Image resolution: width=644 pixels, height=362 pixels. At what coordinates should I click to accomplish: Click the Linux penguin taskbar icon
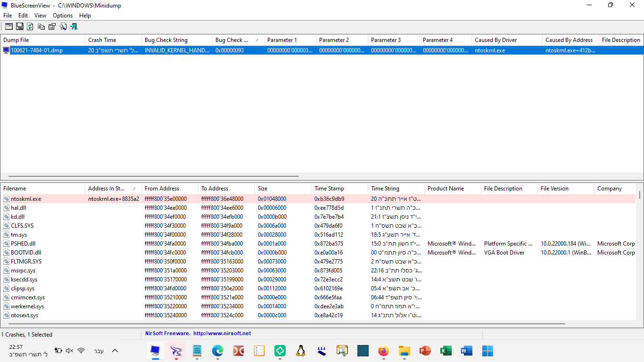tap(300, 351)
